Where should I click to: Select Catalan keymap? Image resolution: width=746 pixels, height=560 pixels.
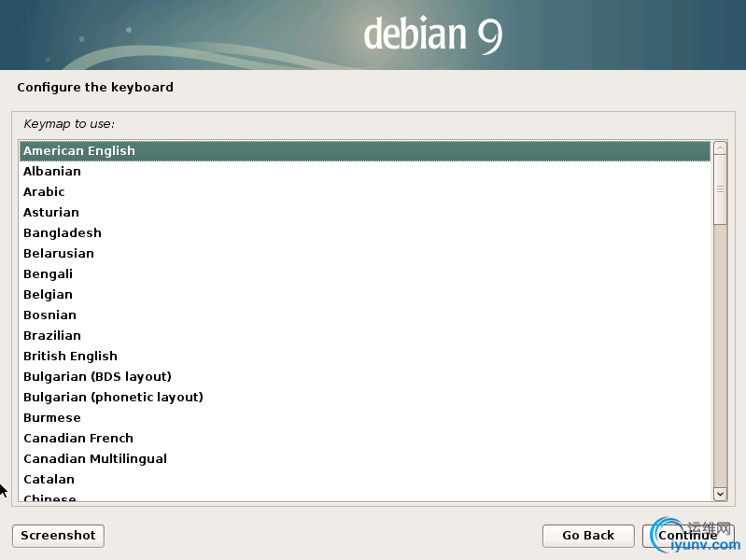point(365,479)
